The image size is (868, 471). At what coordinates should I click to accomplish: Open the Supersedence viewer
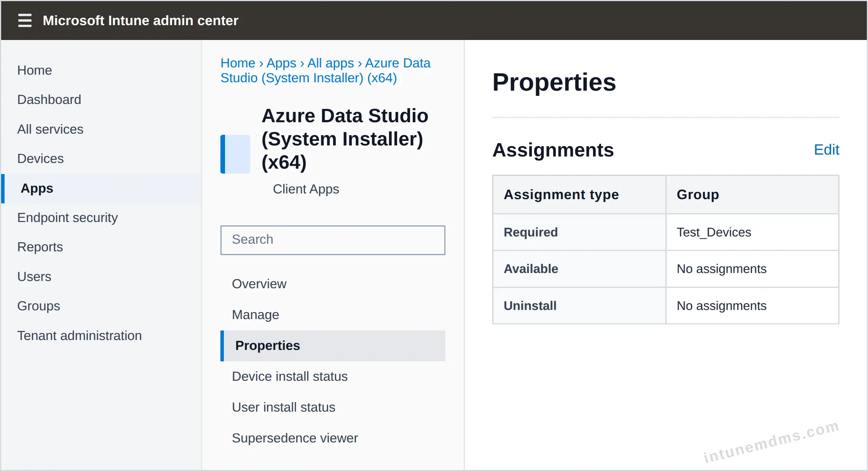295,438
